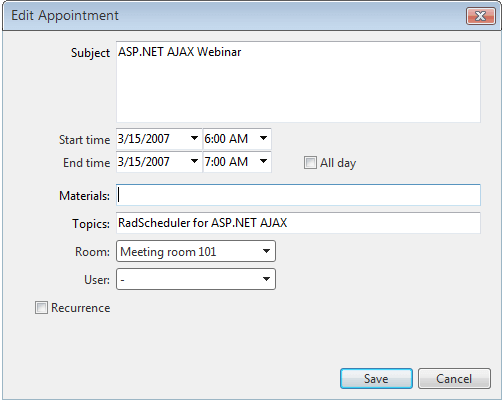Click the Recurrence label text
Screen dimensions: 502x401
pyautogui.click(x=81, y=308)
